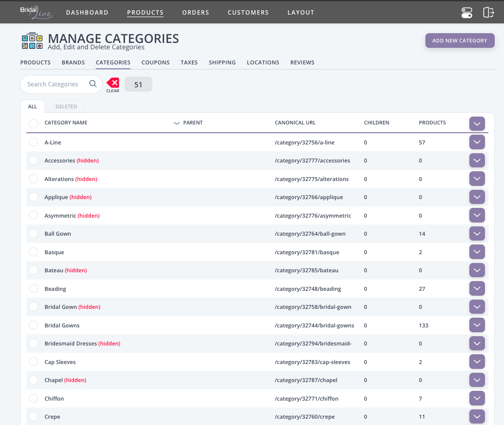Click the 51 category count badge
Image resolution: width=504 pixels, height=425 pixels.
point(138,84)
